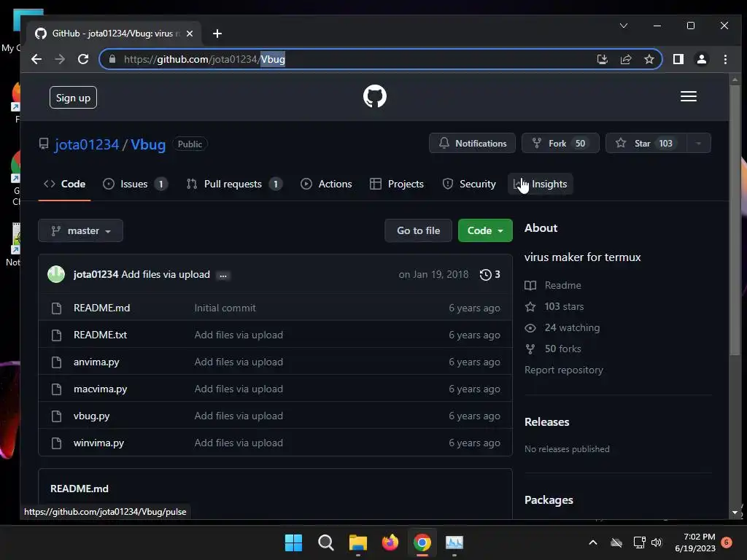Open anvima.py file

pos(96,362)
